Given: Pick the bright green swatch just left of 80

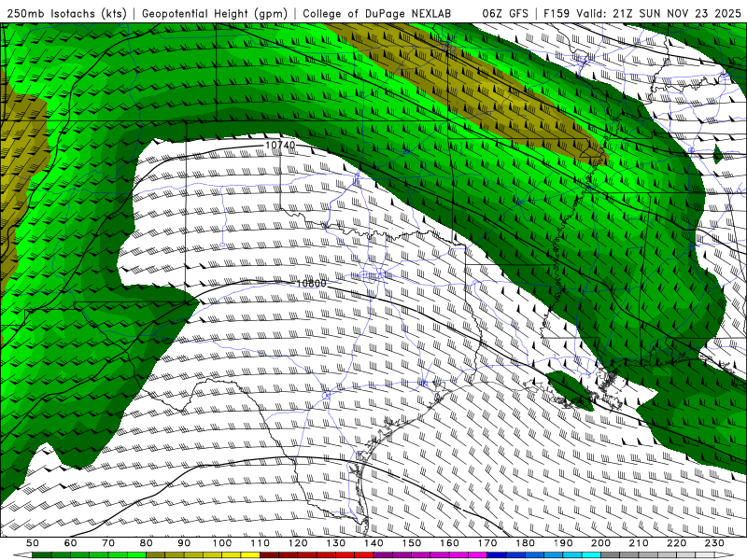Looking at the screenshot, I should (x=136, y=555).
